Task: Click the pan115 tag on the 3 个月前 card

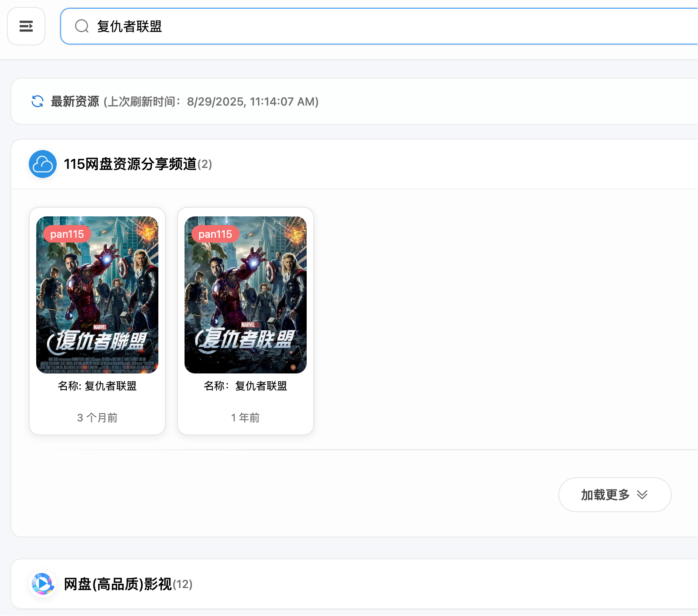Action: point(67,234)
